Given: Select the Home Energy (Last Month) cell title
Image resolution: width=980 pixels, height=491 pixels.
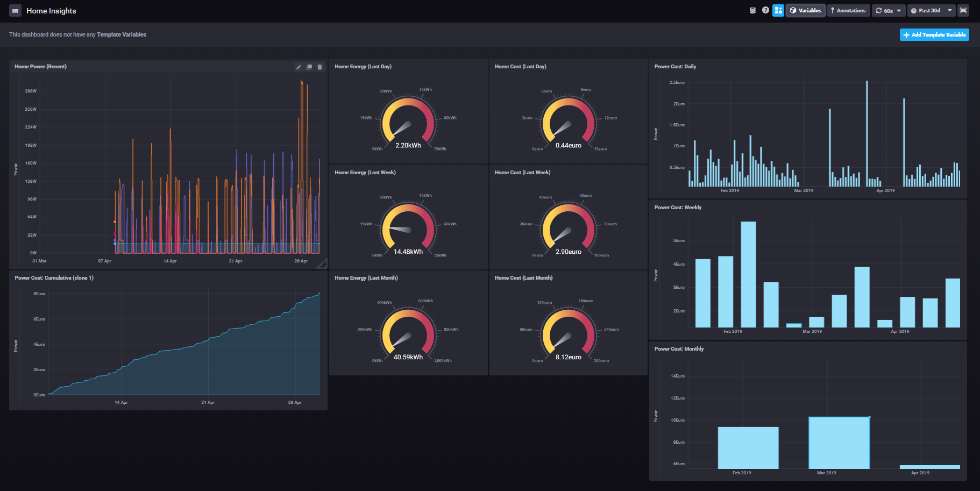Looking at the screenshot, I should coord(366,278).
